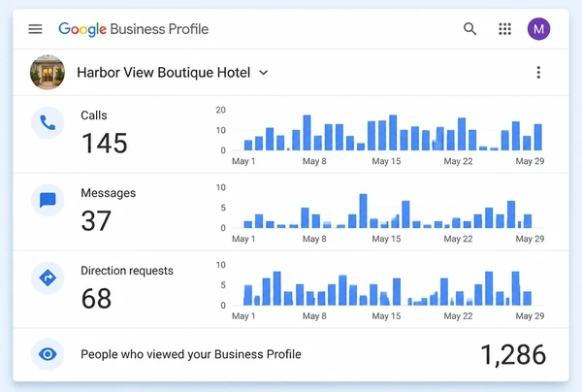Click May 15 label on Calls chart
Image resolution: width=582 pixels, height=392 pixels.
click(386, 161)
